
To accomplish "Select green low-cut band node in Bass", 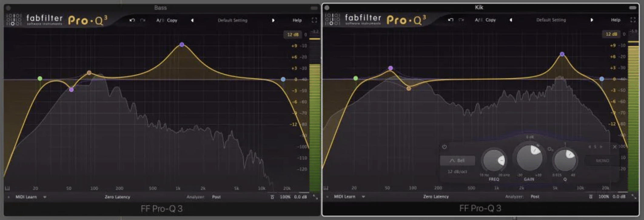I will pyautogui.click(x=40, y=78).
